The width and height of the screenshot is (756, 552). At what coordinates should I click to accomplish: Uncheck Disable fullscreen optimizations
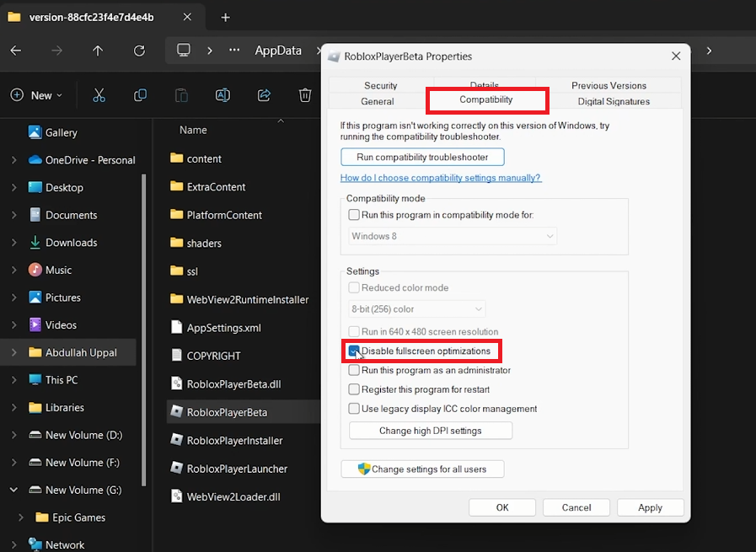354,351
